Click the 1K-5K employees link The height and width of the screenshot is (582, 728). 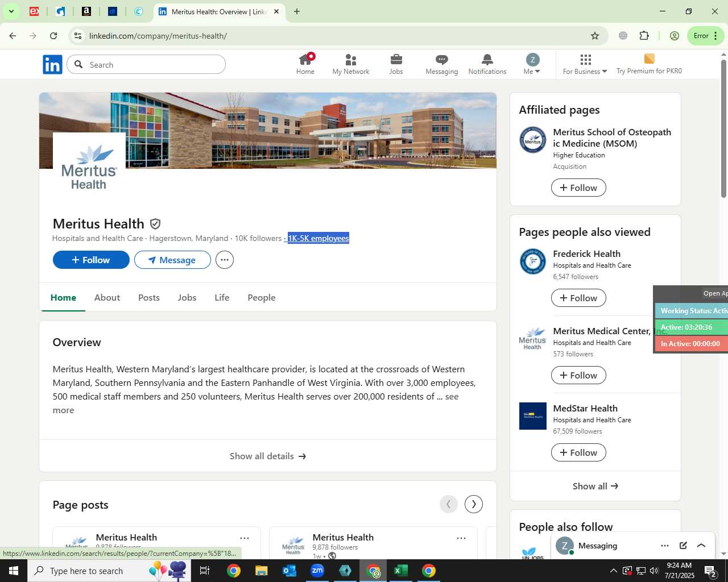[x=318, y=238]
